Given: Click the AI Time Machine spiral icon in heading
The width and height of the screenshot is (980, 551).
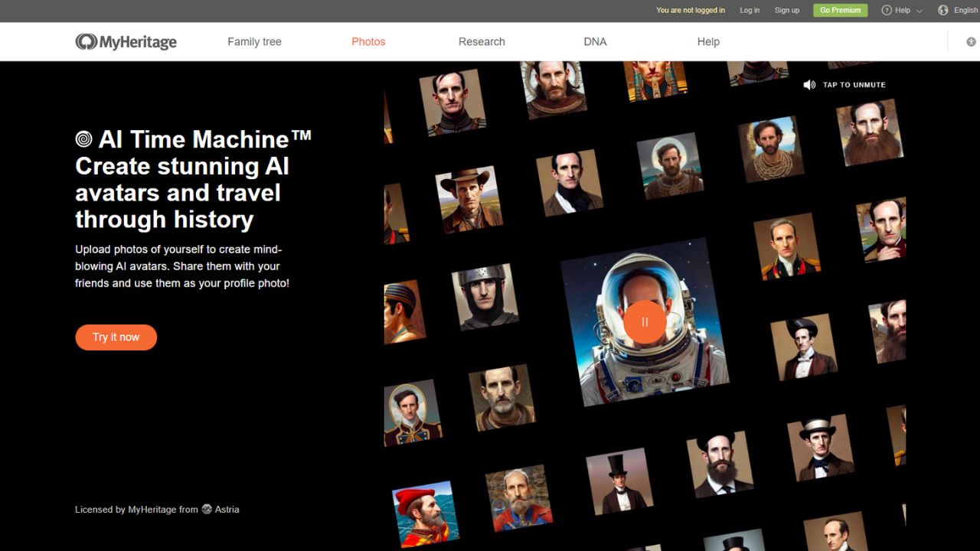Looking at the screenshot, I should point(84,139).
